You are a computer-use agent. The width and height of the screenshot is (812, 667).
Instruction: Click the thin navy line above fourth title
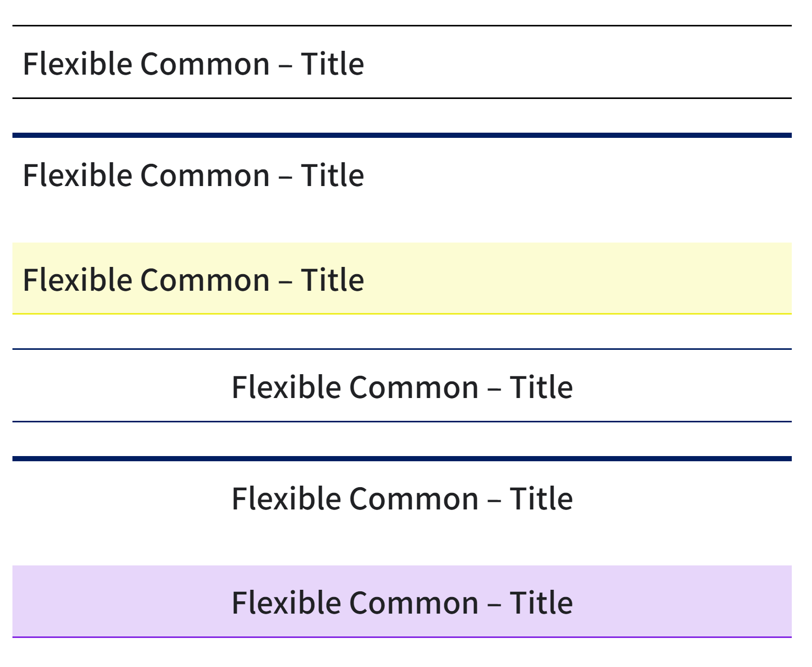tap(402, 349)
